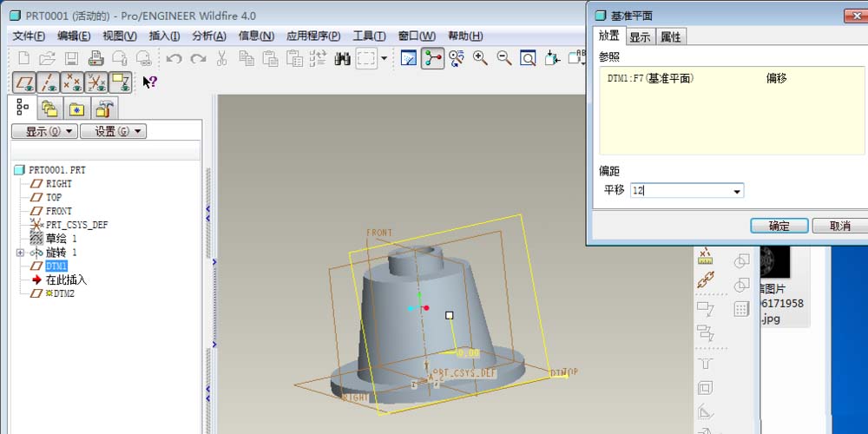Toggle the spin center icon

tap(432, 58)
